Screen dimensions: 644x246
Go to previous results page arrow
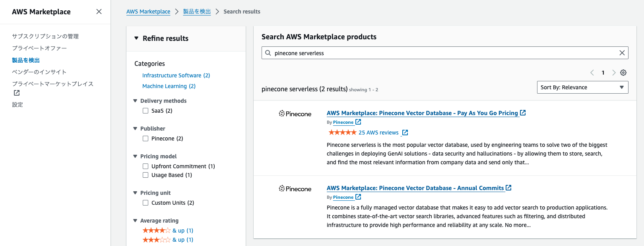point(592,73)
